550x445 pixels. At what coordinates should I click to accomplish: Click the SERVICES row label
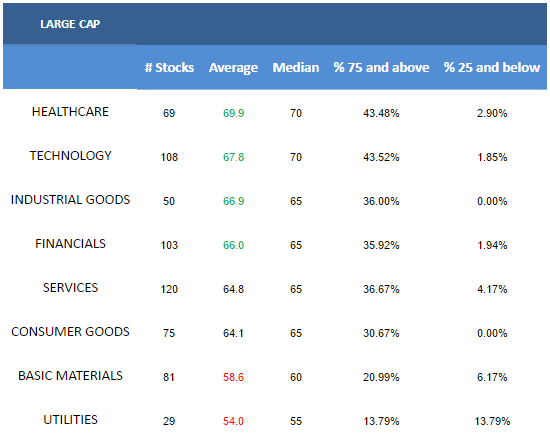(x=70, y=288)
